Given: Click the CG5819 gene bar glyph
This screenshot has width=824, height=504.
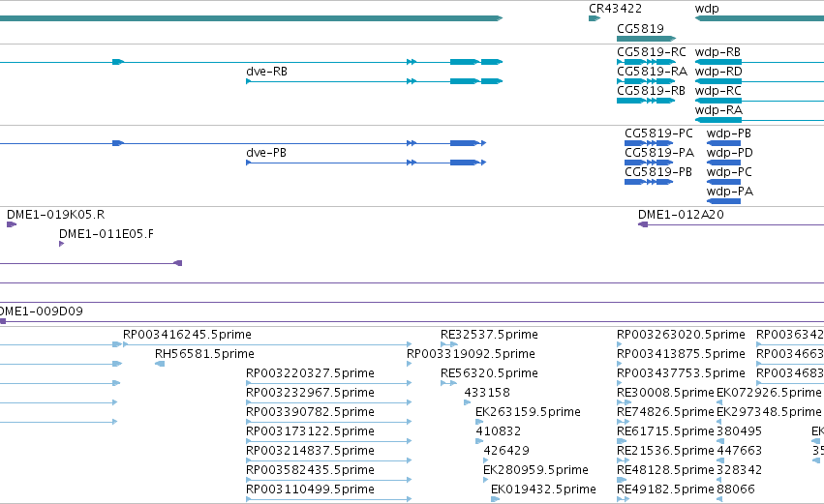Looking at the screenshot, I should coord(646,39).
